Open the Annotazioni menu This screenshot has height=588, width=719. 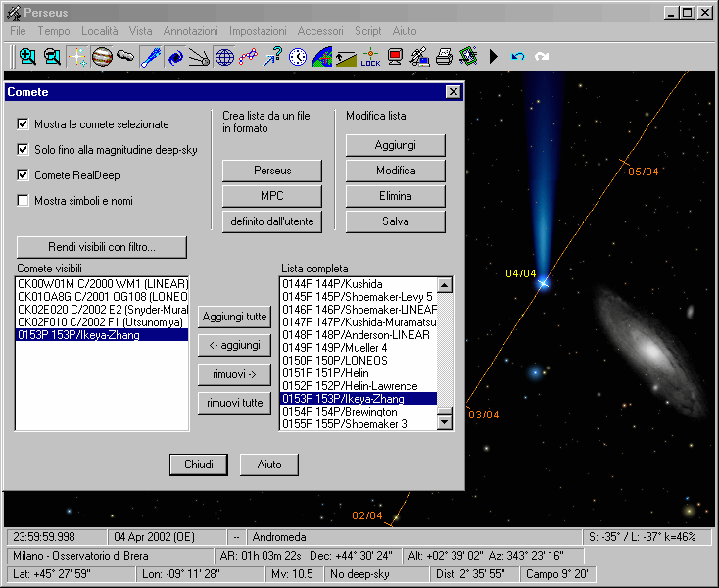point(191,31)
